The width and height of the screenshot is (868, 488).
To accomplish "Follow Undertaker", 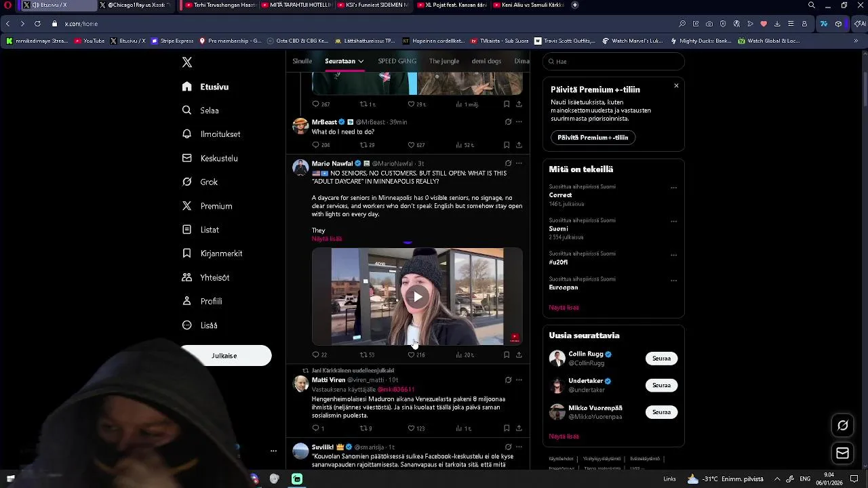I will [x=661, y=385].
